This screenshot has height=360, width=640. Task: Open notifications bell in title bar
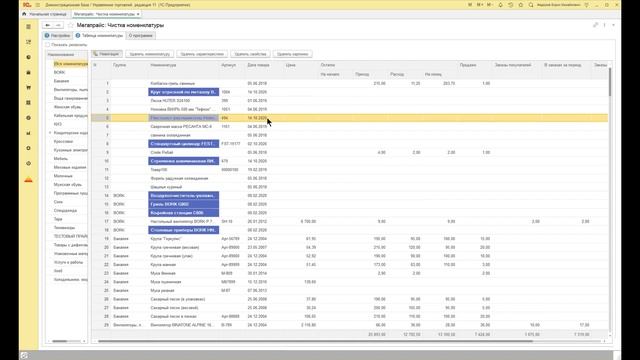pyautogui.click(x=500, y=5)
